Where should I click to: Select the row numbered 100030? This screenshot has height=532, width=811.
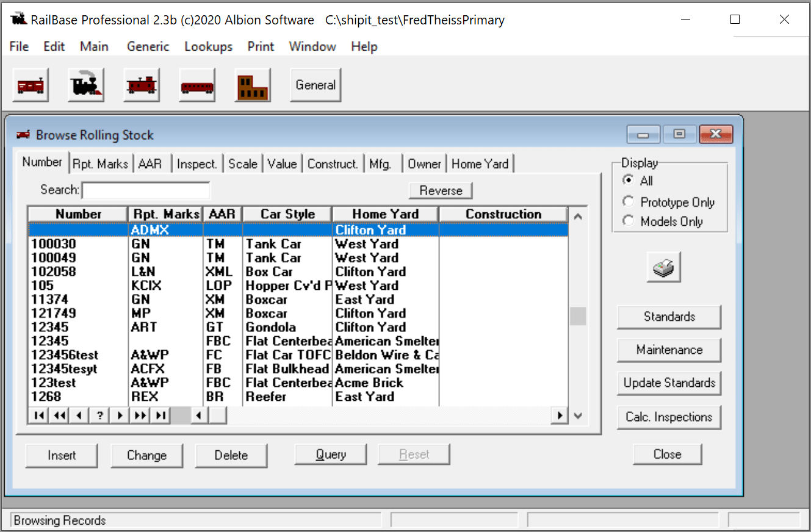[x=299, y=244]
